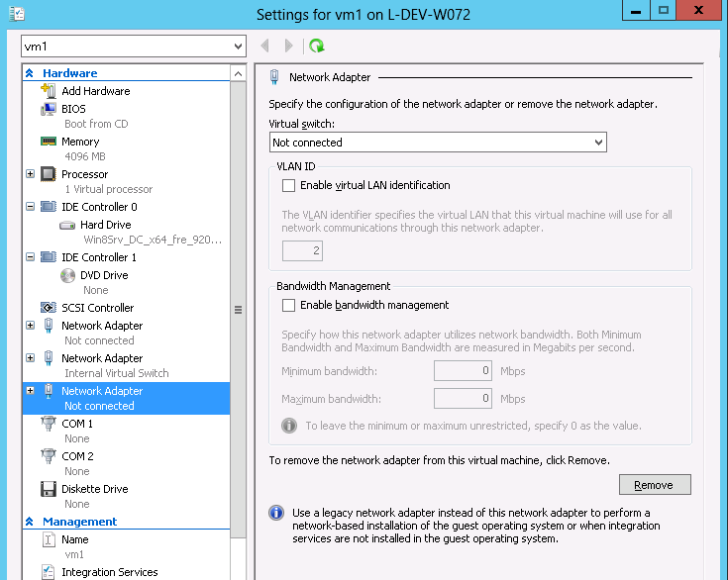The width and height of the screenshot is (728, 580).
Task: Select the DVD Drive disc icon
Action: pos(67,275)
